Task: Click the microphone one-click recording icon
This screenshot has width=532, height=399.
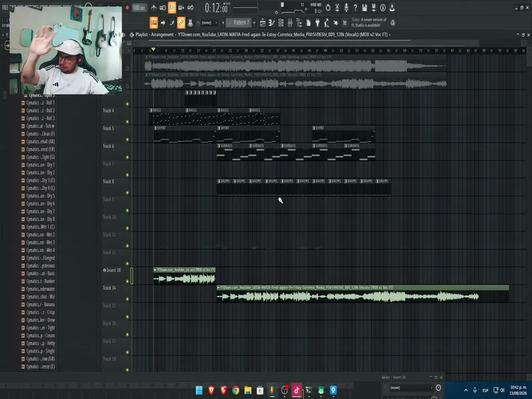Action: [x=346, y=7]
